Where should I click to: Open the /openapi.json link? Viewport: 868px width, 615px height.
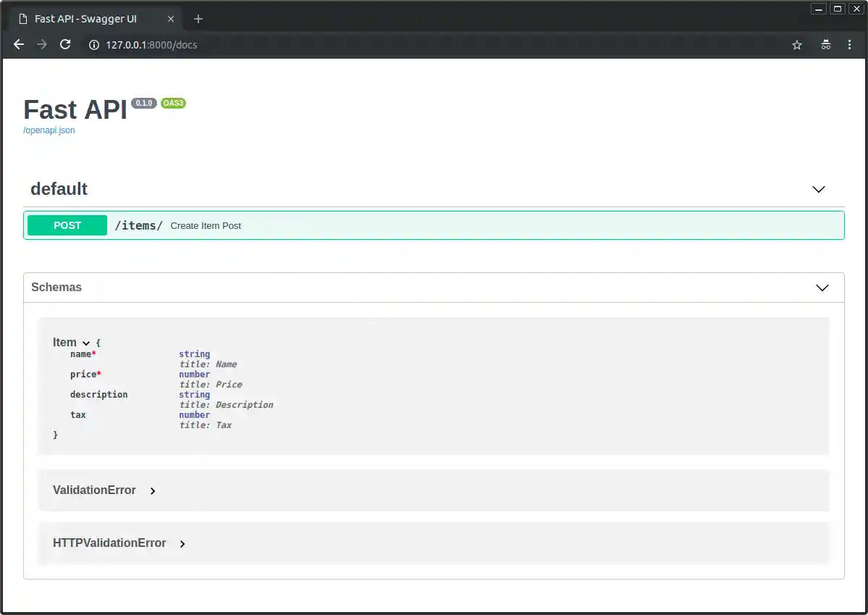(49, 130)
